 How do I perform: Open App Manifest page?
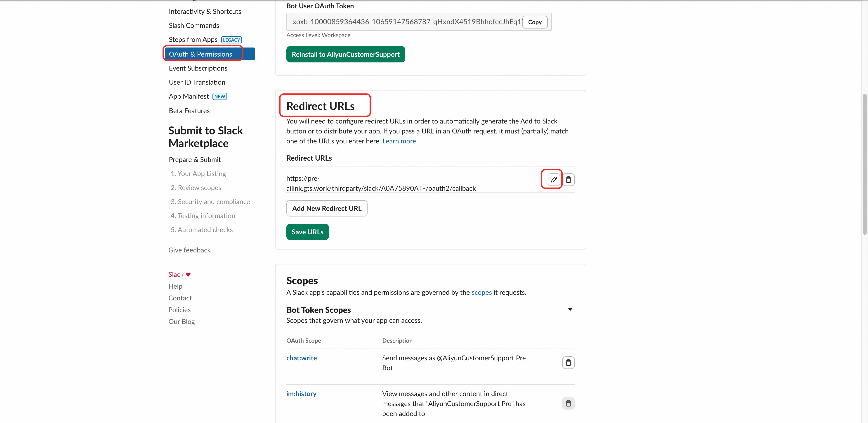[x=189, y=96]
